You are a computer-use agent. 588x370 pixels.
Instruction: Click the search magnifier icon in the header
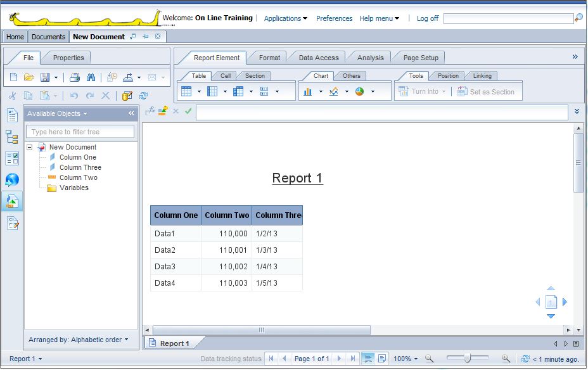click(578, 18)
